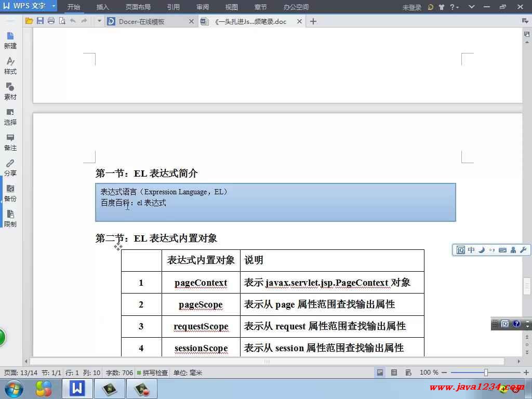Switch to page layout view in status bar
Screen dimensions: 532x399
380,373
